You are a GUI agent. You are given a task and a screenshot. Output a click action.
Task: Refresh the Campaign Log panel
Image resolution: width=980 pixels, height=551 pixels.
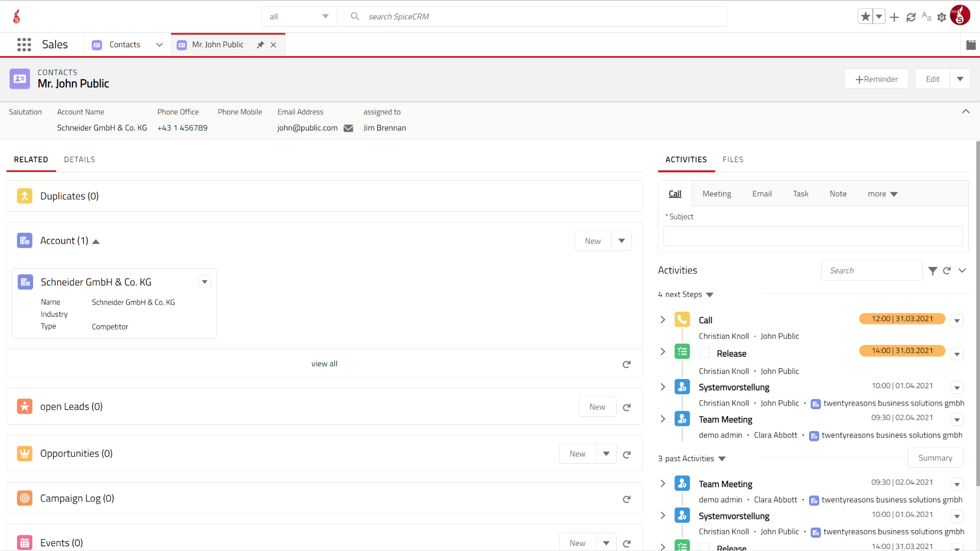point(627,499)
